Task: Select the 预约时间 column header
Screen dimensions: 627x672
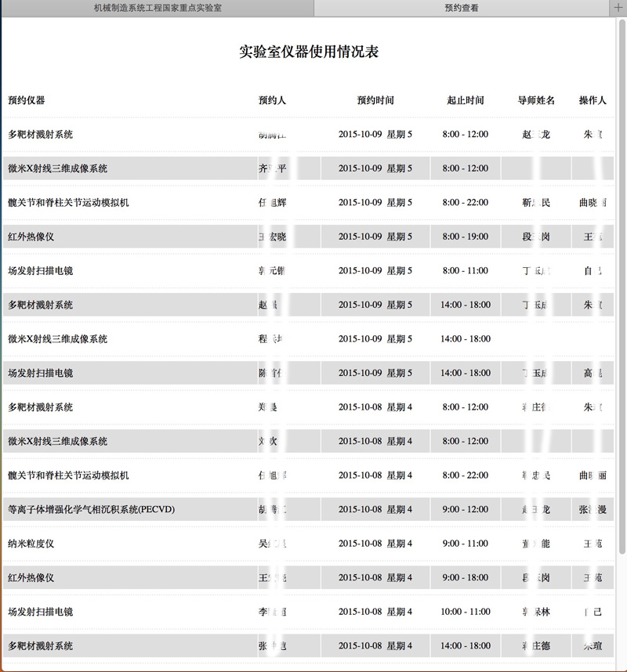Action: pyautogui.click(x=375, y=100)
